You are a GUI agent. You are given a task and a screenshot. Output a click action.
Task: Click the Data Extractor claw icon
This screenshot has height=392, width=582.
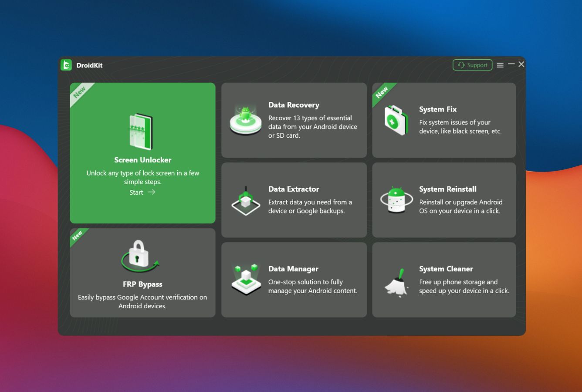click(246, 201)
